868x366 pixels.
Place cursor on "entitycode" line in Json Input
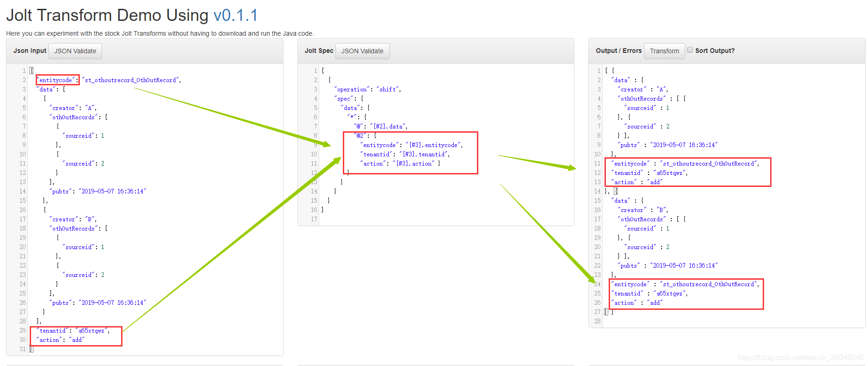109,80
